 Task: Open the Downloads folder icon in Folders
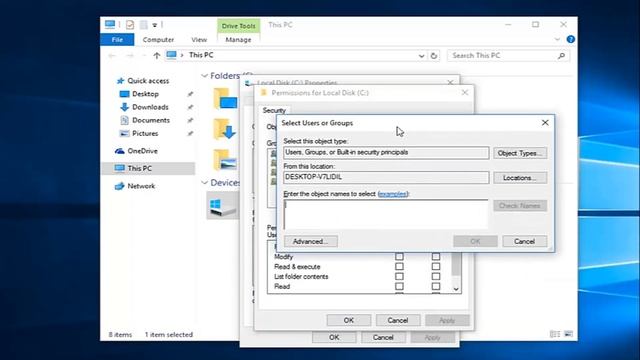[225, 129]
